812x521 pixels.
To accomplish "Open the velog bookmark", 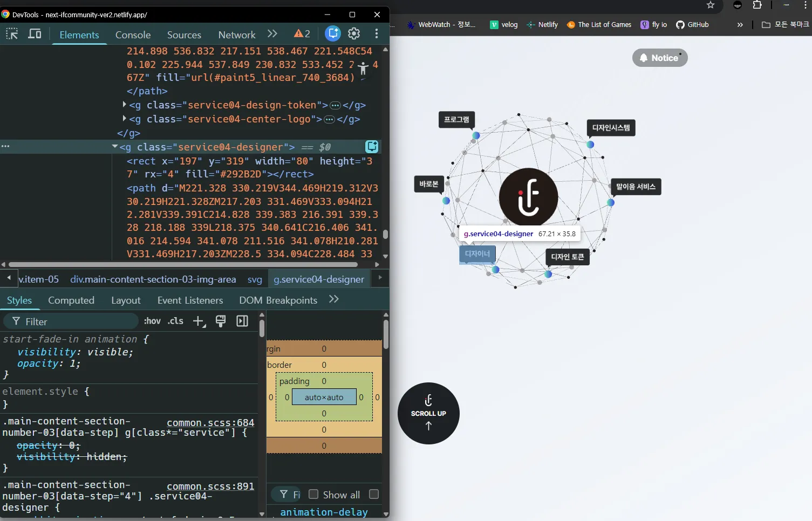I will [504, 25].
